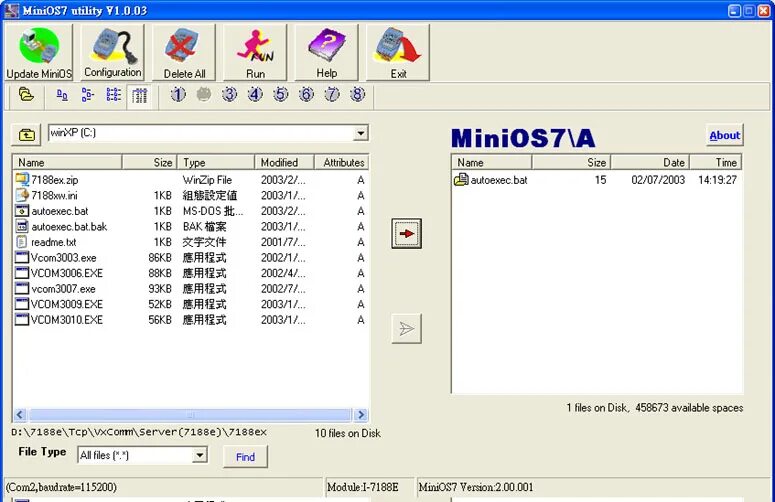Select autoexec.bat.bak file
The height and width of the screenshot is (502, 775).
coord(69,227)
